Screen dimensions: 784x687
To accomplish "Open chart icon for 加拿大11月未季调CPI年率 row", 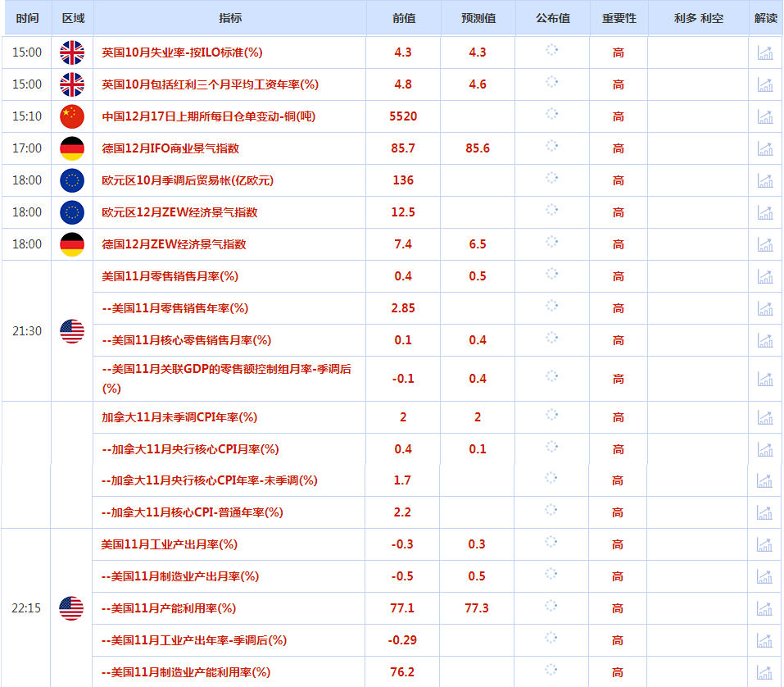I will tap(765, 418).
